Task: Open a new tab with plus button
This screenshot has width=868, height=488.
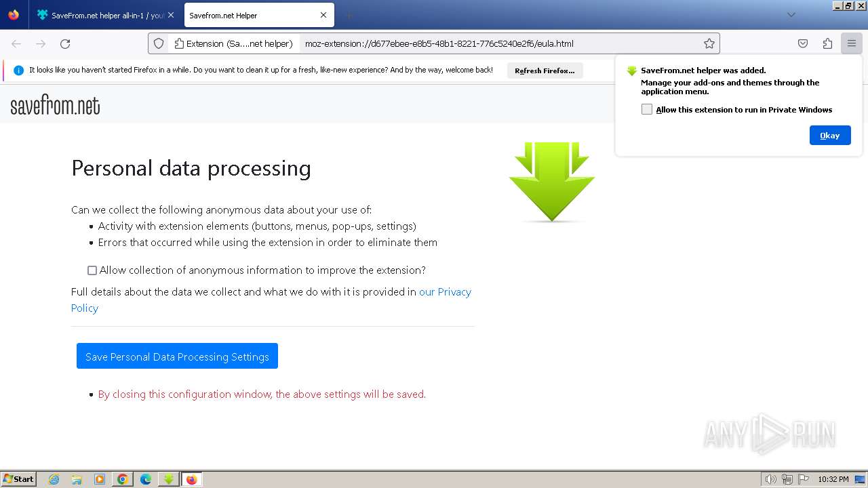Action: point(349,15)
